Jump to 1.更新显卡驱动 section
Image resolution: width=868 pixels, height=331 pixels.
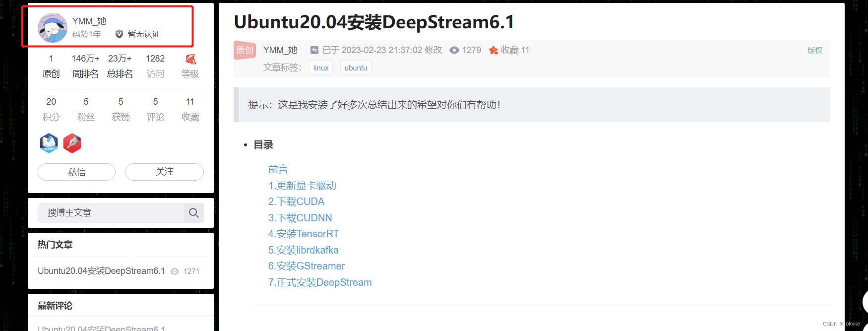pos(302,186)
